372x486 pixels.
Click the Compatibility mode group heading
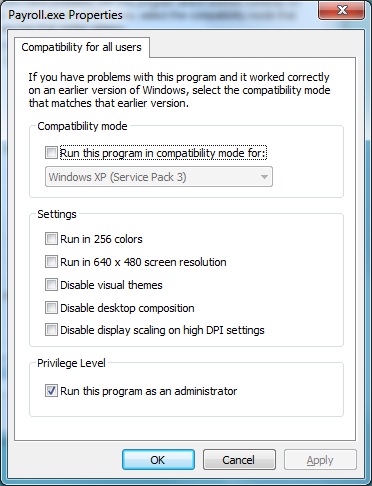82,126
